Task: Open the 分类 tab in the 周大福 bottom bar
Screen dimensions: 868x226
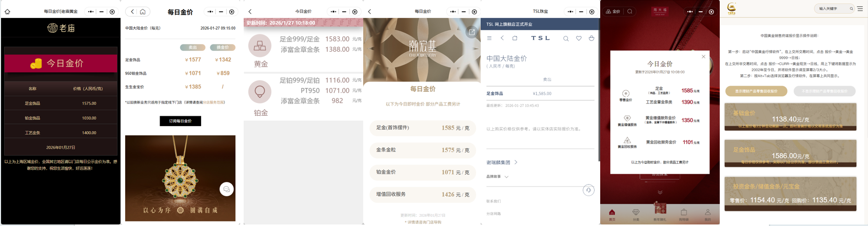Action: [x=636, y=215]
